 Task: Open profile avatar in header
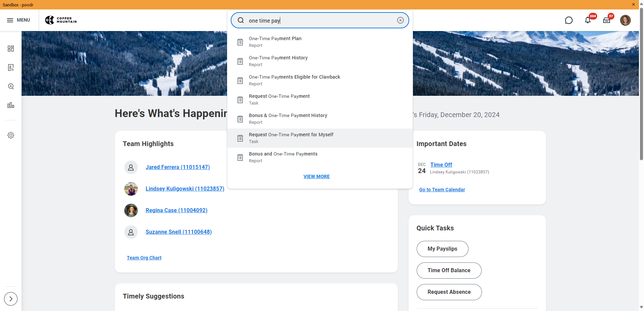point(625,20)
